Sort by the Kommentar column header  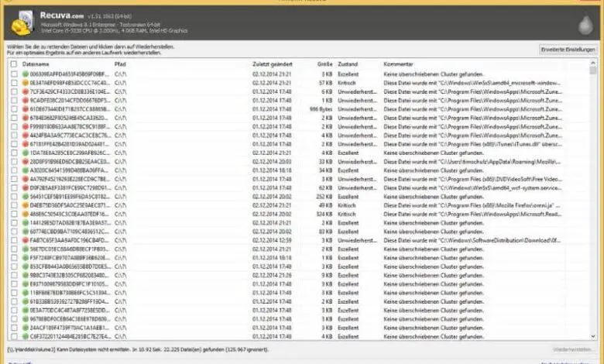398,64
